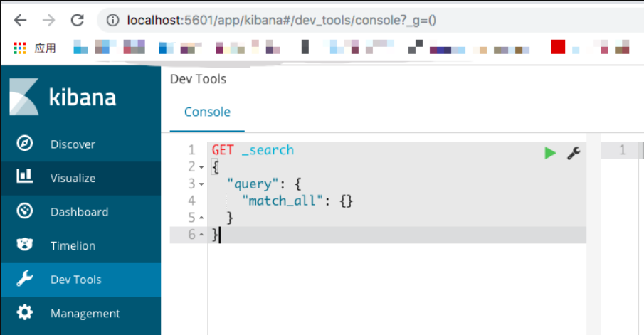The width and height of the screenshot is (644, 335).
Task: Click the Management gear icon
Action: click(x=25, y=312)
